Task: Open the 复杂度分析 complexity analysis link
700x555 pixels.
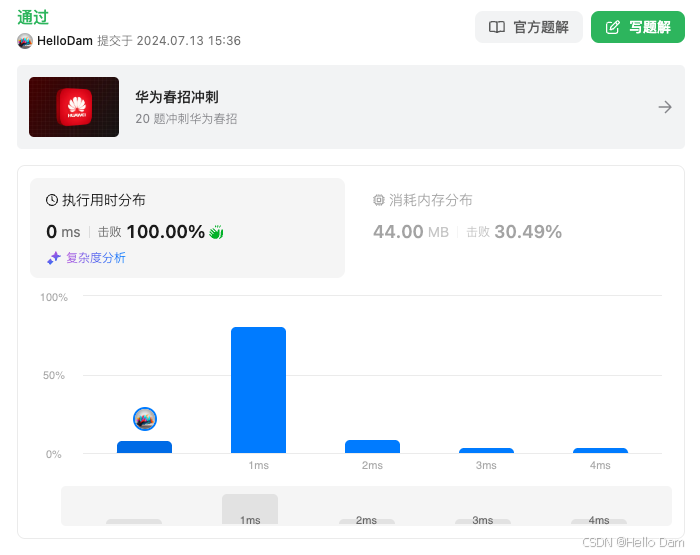Action: [x=96, y=258]
